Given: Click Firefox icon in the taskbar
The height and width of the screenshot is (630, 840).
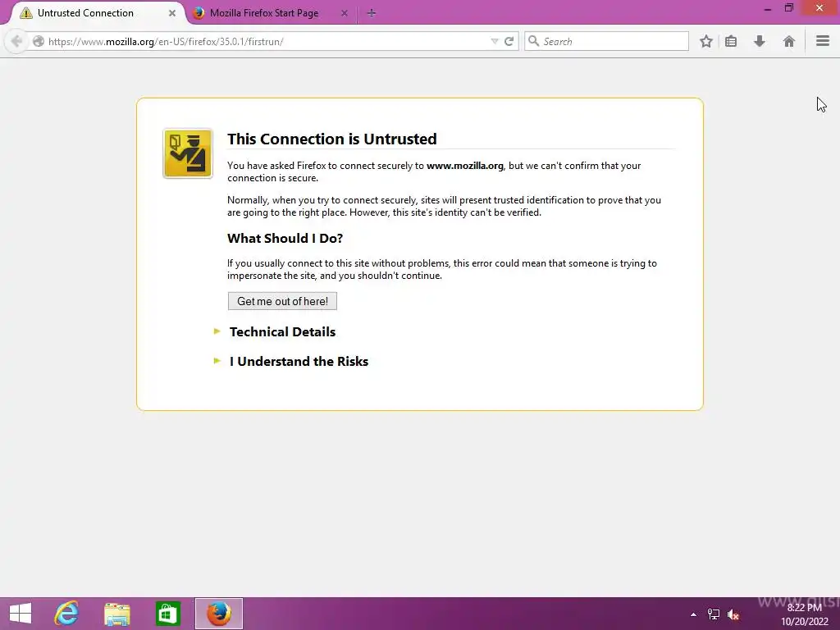Looking at the screenshot, I should [x=218, y=614].
